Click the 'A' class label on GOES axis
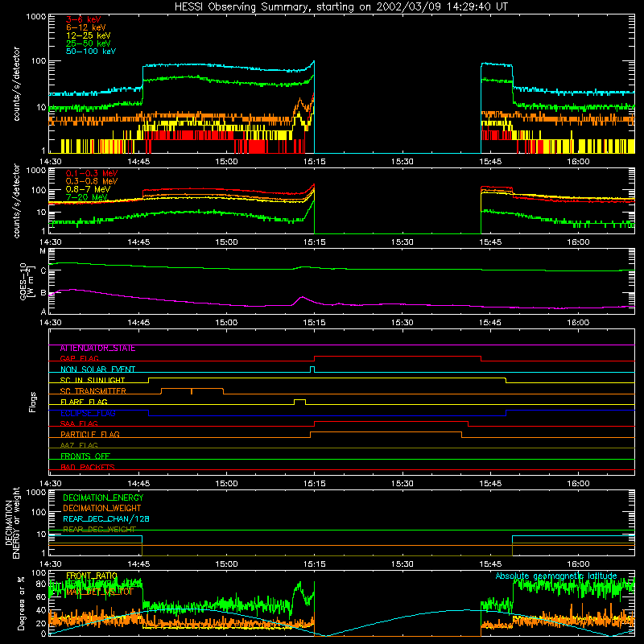644x644 pixels. point(43,312)
